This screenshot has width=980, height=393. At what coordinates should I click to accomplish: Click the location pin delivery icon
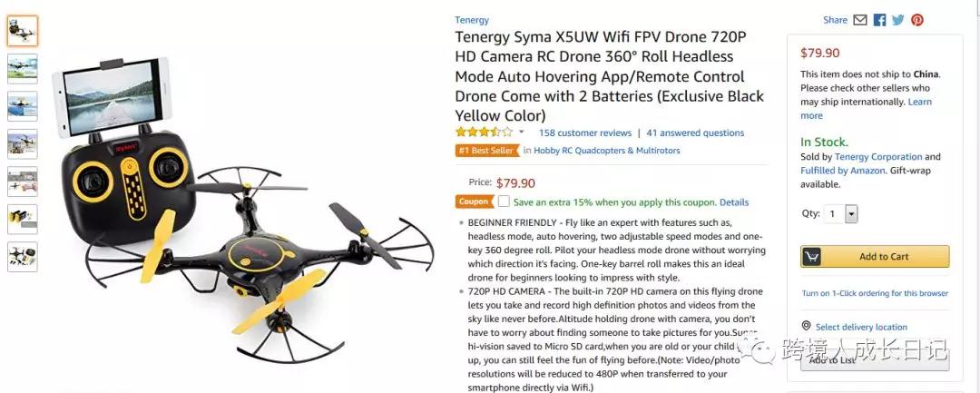[x=807, y=326]
